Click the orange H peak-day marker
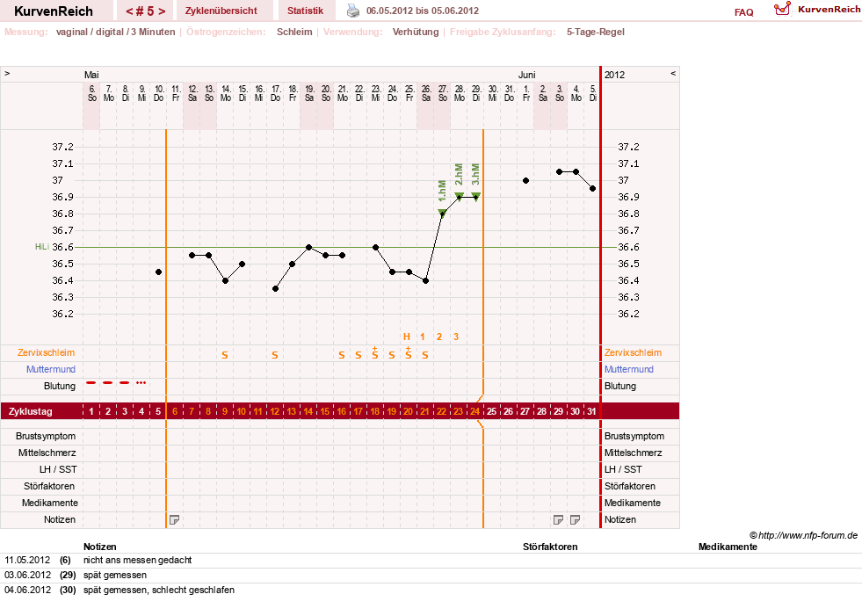Viewport: 862px width, 616px height. [407, 337]
